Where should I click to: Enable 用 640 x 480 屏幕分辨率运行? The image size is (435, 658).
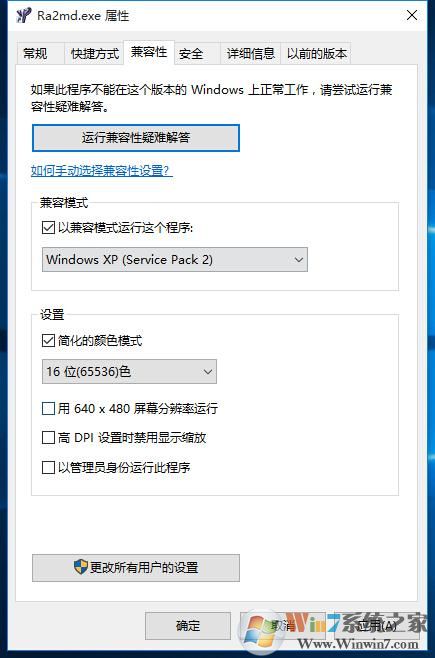(x=48, y=408)
